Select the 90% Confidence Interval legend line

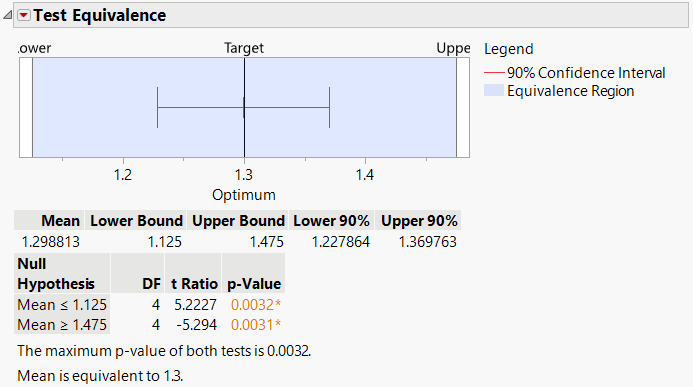[x=494, y=72]
